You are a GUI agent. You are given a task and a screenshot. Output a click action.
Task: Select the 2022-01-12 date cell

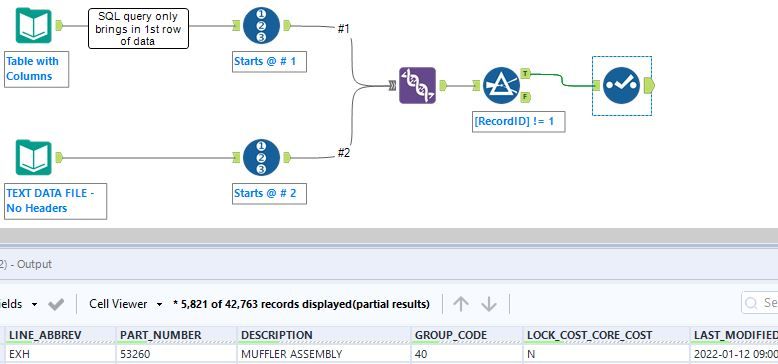pos(734,354)
